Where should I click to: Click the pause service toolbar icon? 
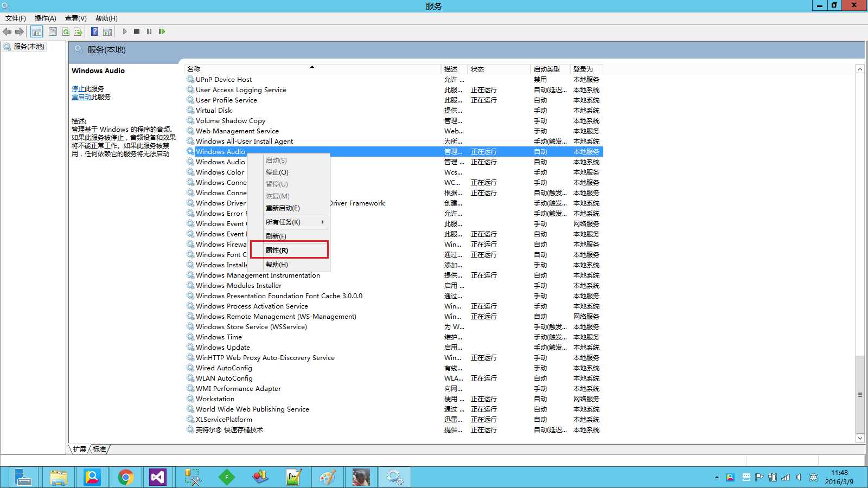[149, 31]
